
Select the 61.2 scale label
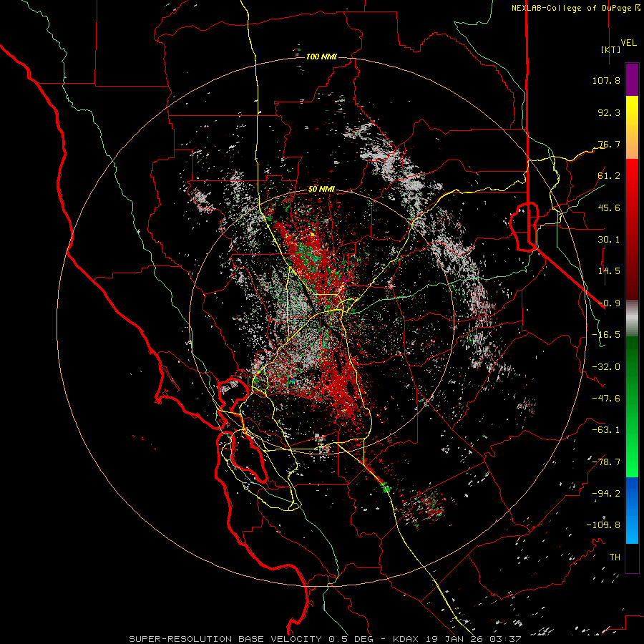609,176
